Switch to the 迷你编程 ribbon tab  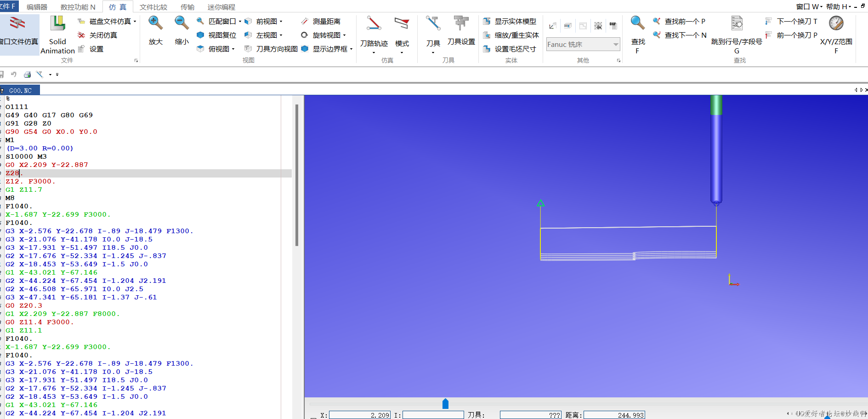(x=221, y=7)
